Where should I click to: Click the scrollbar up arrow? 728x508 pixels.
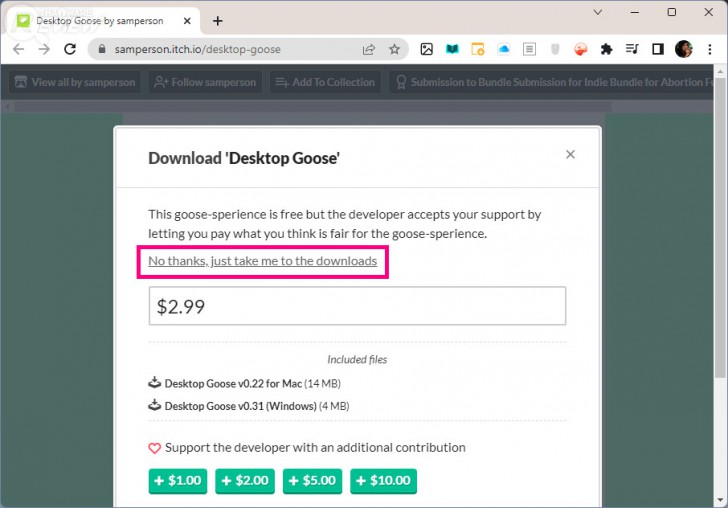(721, 72)
